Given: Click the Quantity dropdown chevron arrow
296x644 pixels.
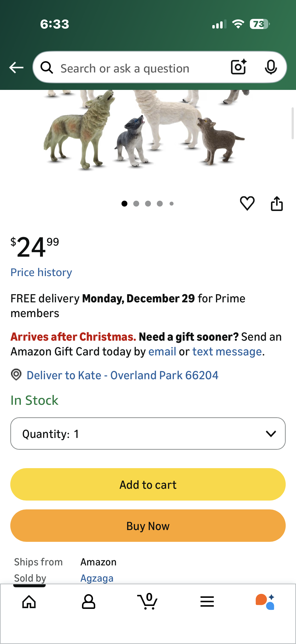Looking at the screenshot, I should coord(271,434).
